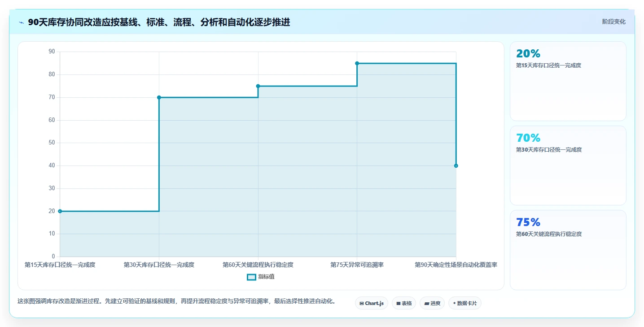
Task: Click y-axis tick label 90
Action: pos(52,52)
